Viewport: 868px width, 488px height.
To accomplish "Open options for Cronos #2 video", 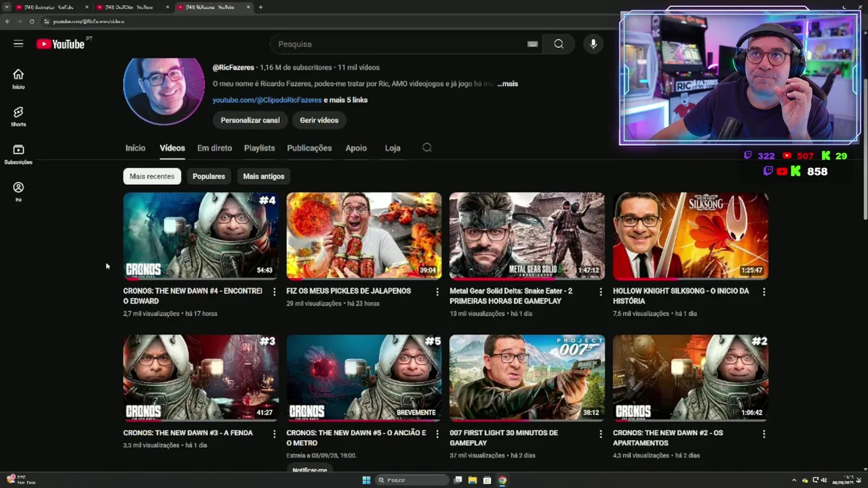I will [764, 434].
